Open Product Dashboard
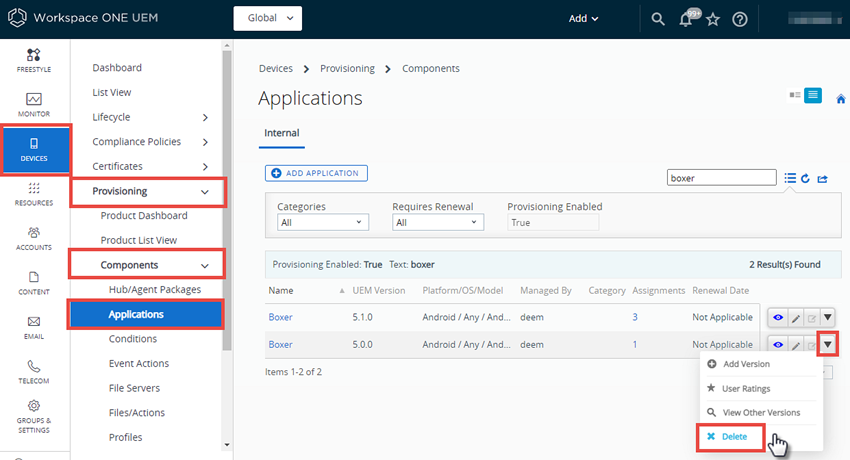 [144, 216]
